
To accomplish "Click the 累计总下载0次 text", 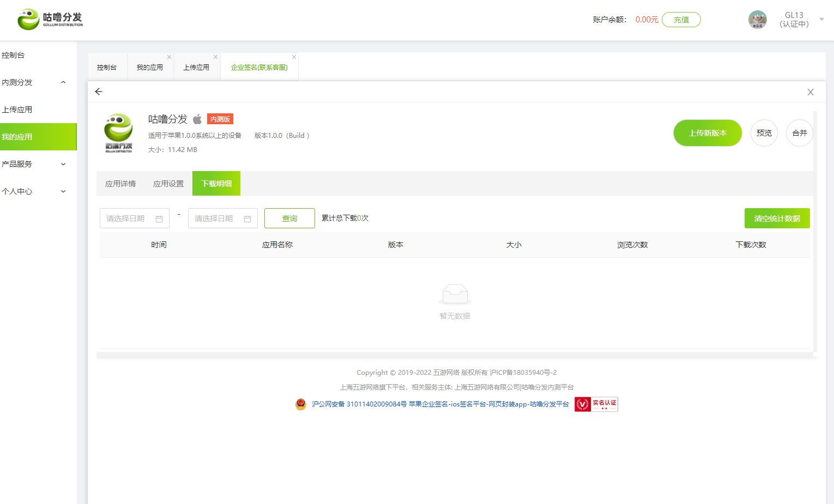I will click(x=345, y=218).
